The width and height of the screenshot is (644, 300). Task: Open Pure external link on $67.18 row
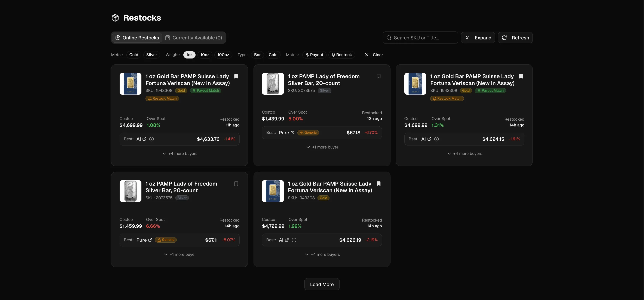pyautogui.click(x=292, y=132)
